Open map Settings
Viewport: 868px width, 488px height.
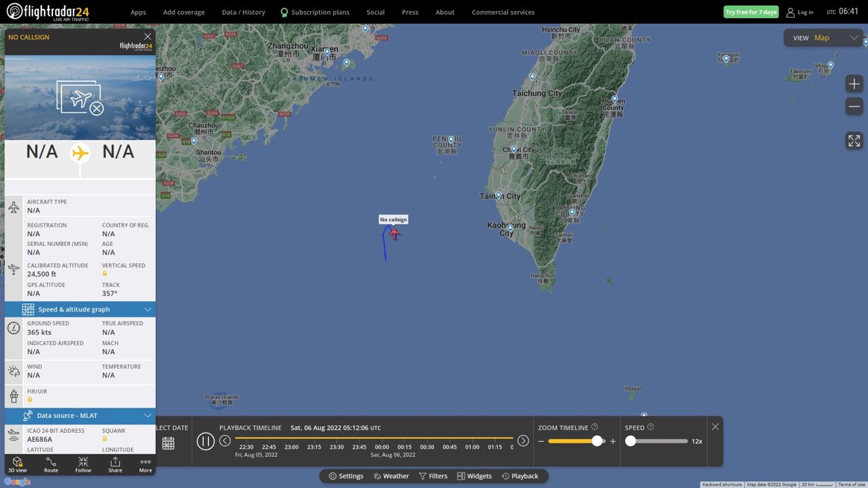346,476
